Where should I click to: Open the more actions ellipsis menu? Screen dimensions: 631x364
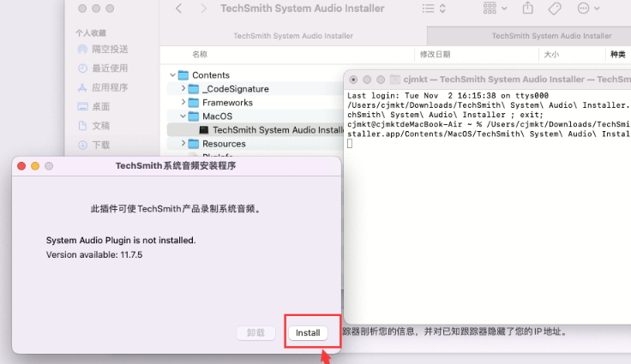tap(588, 9)
